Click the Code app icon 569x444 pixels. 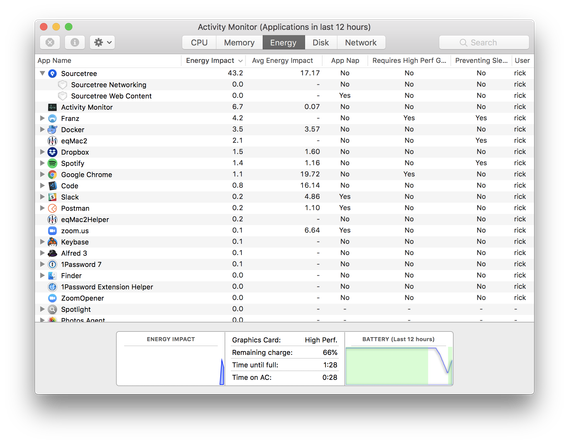(52, 186)
